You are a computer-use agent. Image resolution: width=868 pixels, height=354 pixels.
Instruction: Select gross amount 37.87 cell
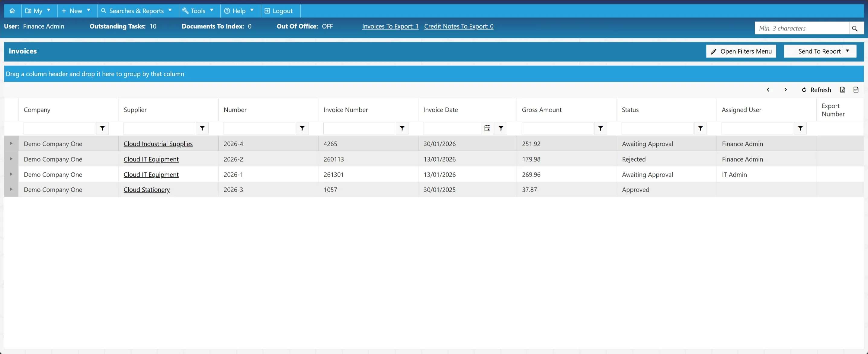click(566, 190)
